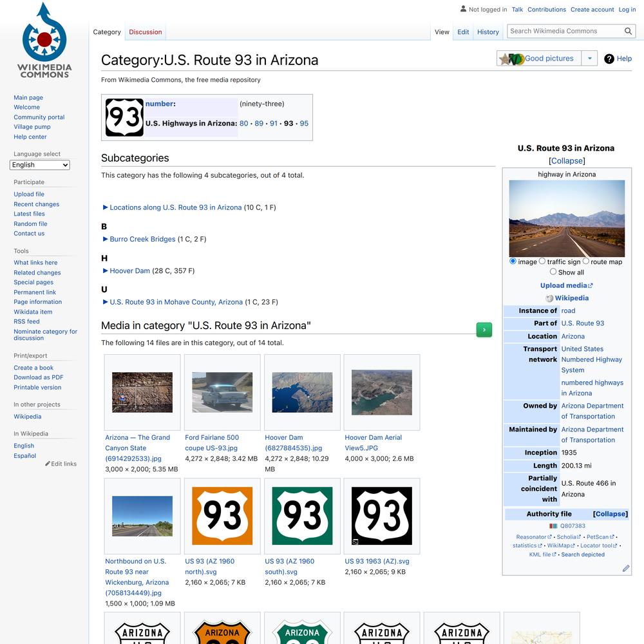Click the green slideshow arrow button

[484, 329]
